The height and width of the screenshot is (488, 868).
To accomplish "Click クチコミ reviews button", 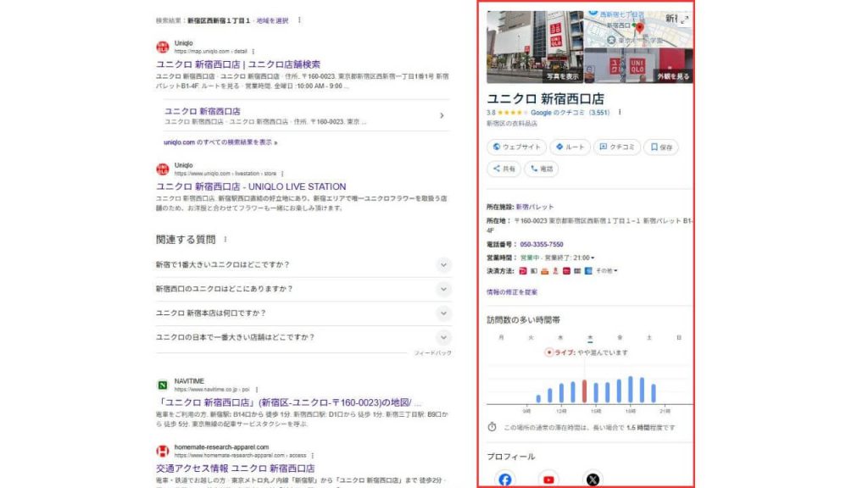I will click(x=617, y=147).
